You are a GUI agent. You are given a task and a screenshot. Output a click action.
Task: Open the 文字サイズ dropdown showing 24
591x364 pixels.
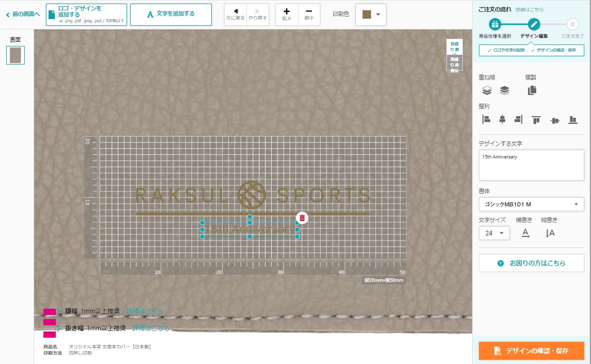click(494, 233)
